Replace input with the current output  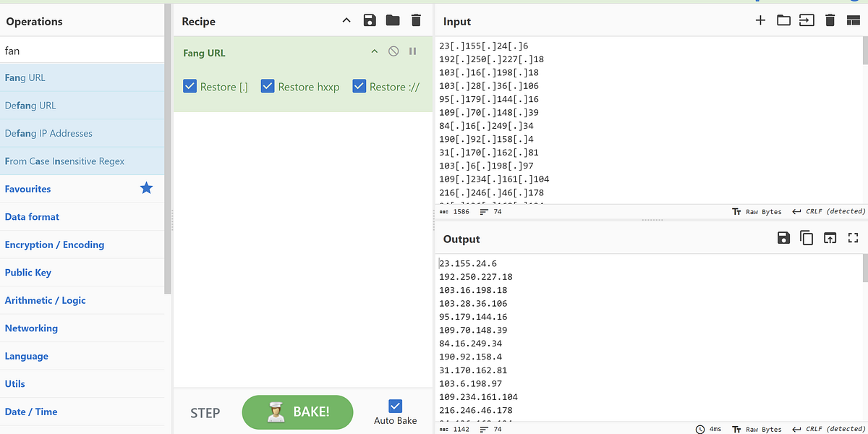(830, 237)
